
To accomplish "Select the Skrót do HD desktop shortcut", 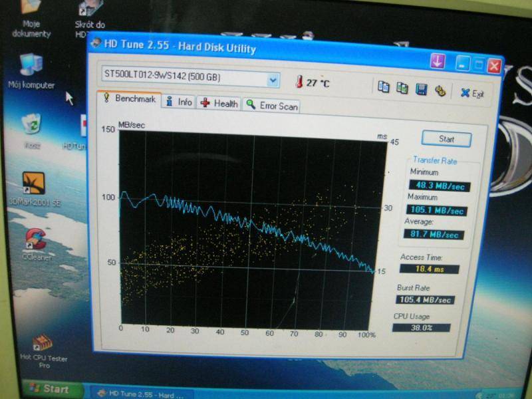I will [89, 20].
